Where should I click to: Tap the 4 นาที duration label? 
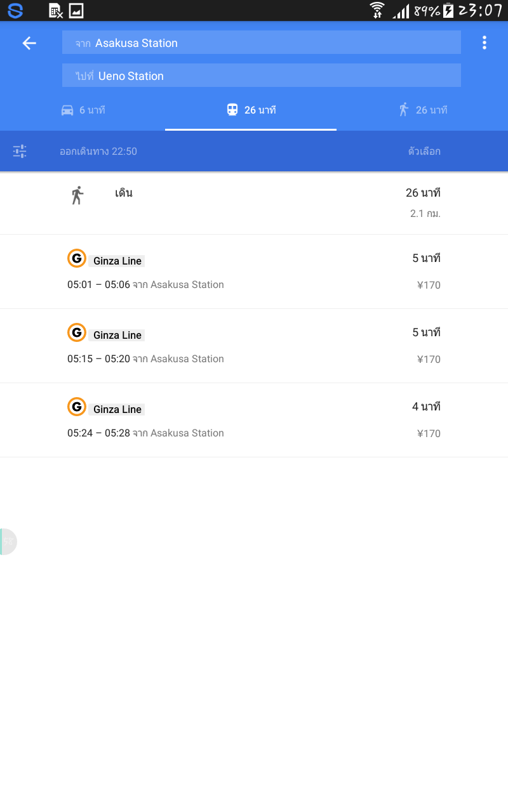(426, 407)
